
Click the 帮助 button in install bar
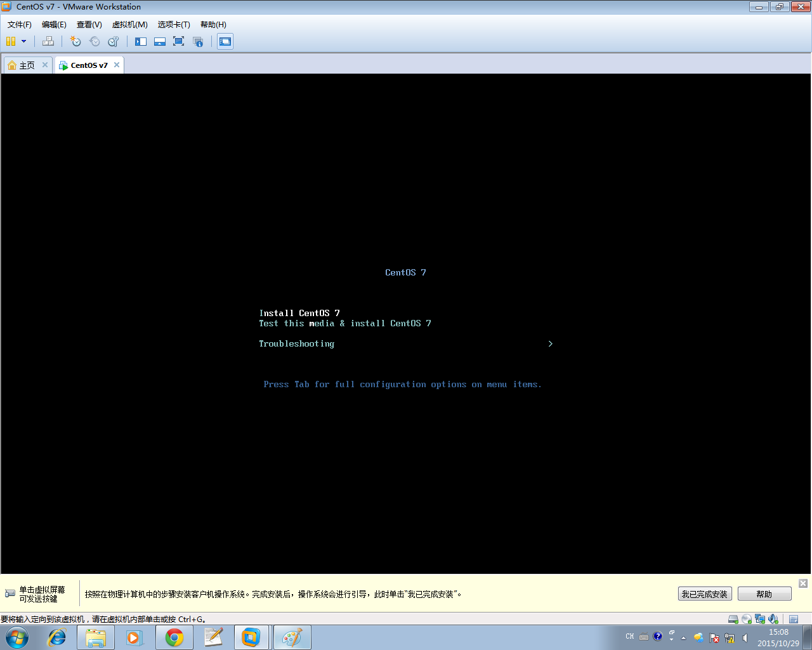point(764,594)
